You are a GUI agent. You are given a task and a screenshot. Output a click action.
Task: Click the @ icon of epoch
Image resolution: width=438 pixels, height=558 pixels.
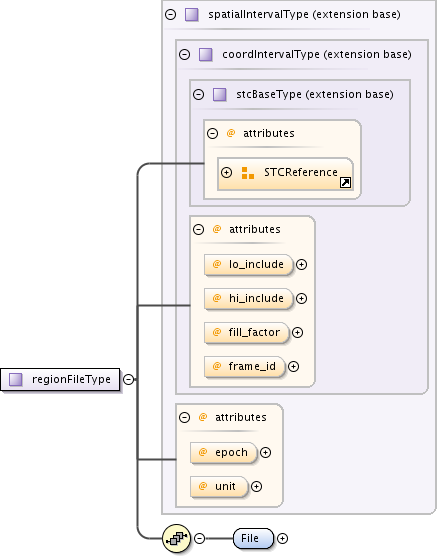(x=203, y=452)
